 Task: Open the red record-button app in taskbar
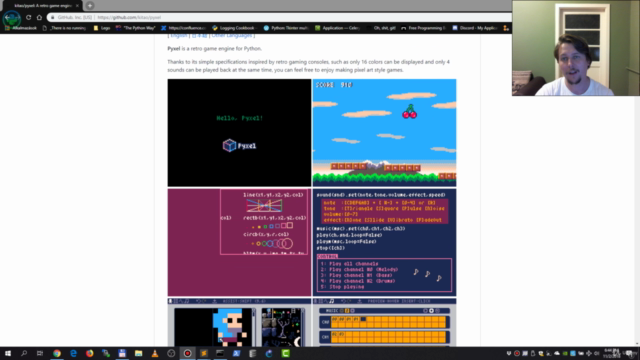pos(187,353)
